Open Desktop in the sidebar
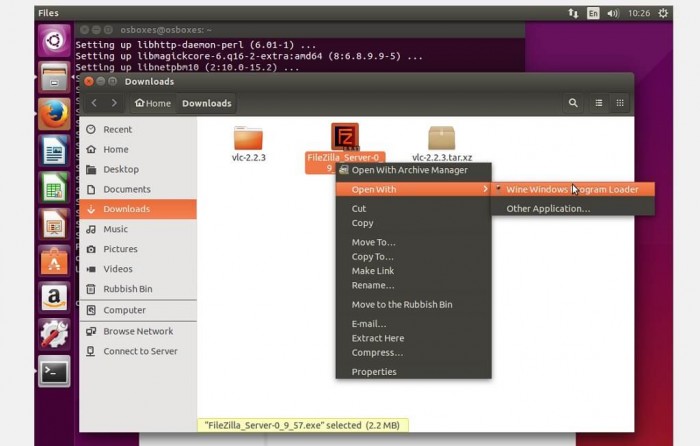The width and height of the screenshot is (700, 446). 138,169
